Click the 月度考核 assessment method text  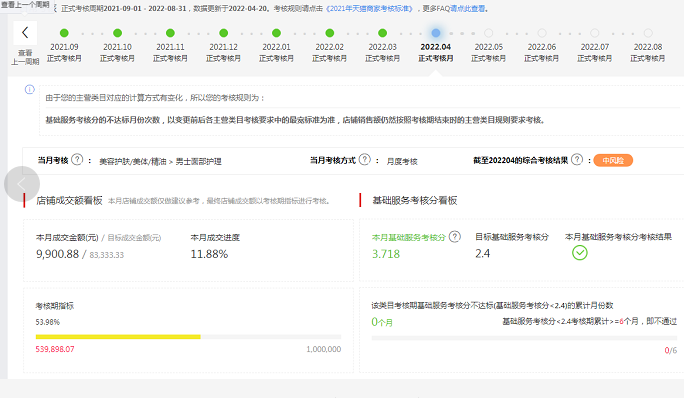coord(402,161)
